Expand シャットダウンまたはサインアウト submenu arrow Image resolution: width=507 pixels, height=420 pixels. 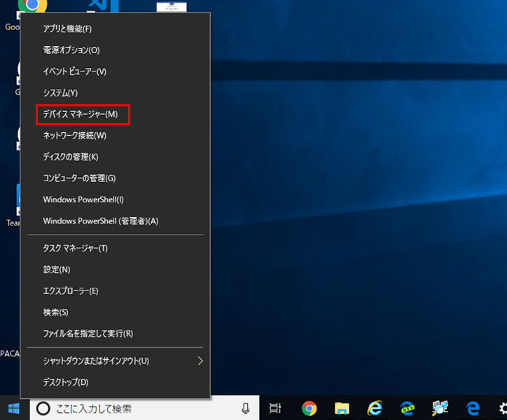pyautogui.click(x=200, y=361)
